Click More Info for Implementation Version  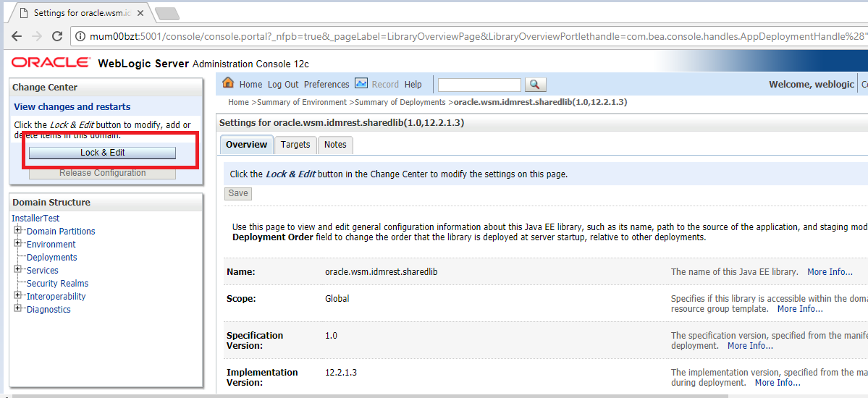click(778, 383)
